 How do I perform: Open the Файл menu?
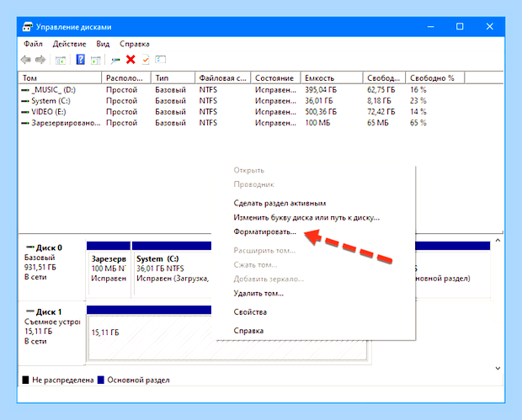(33, 44)
